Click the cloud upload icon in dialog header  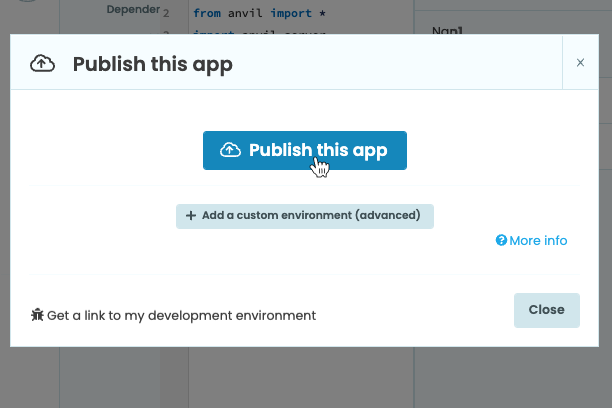tap(42, 65)
